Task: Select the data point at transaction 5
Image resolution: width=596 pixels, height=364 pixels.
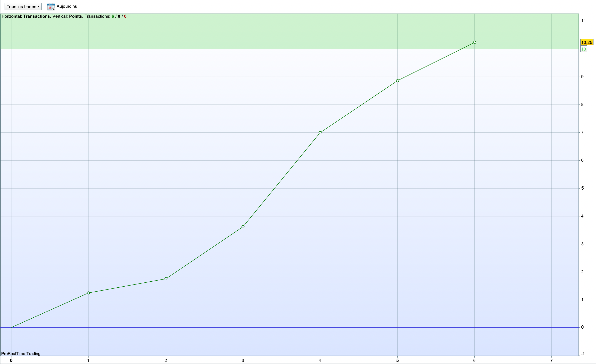Action: click(397, 81)
